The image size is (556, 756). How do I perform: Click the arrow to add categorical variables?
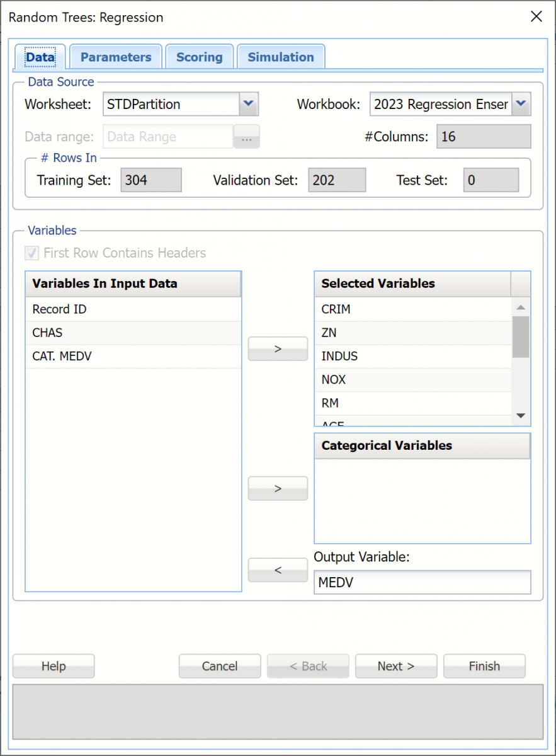pyautogui.click(x=278, y=488)
